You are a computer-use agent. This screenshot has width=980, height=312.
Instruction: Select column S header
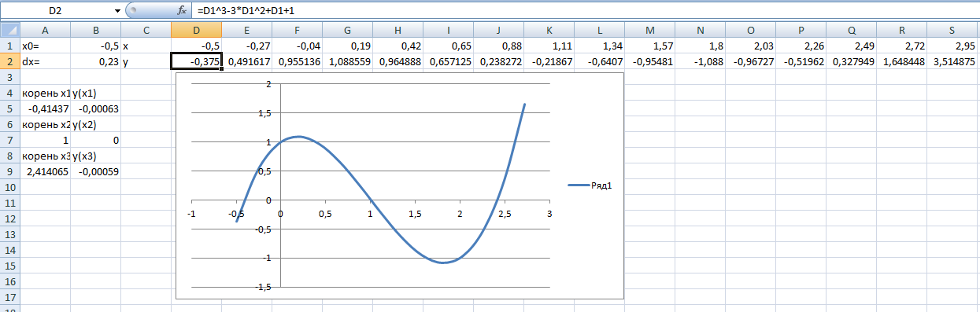(x=952, y=30)
